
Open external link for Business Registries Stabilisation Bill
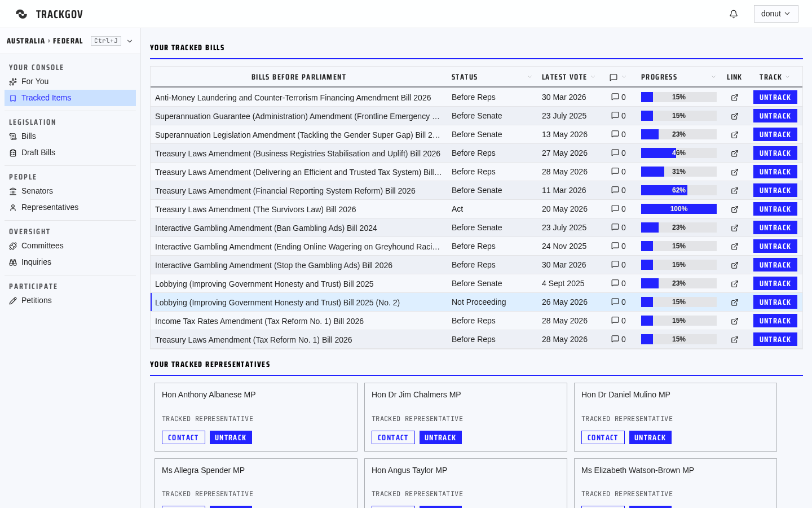click(735, 154)
